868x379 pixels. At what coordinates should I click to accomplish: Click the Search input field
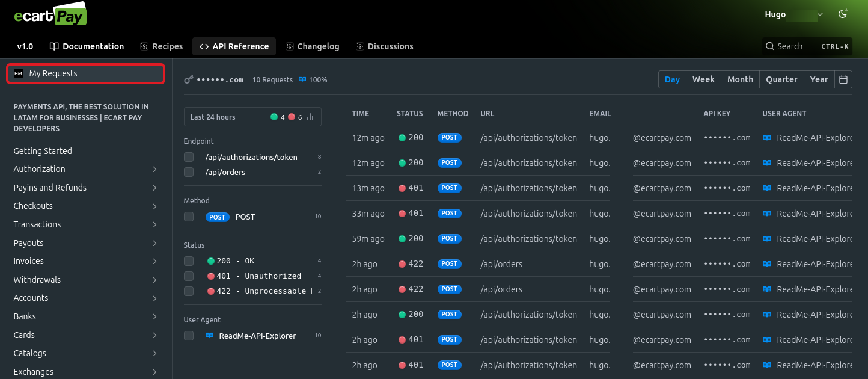point(807,46)
